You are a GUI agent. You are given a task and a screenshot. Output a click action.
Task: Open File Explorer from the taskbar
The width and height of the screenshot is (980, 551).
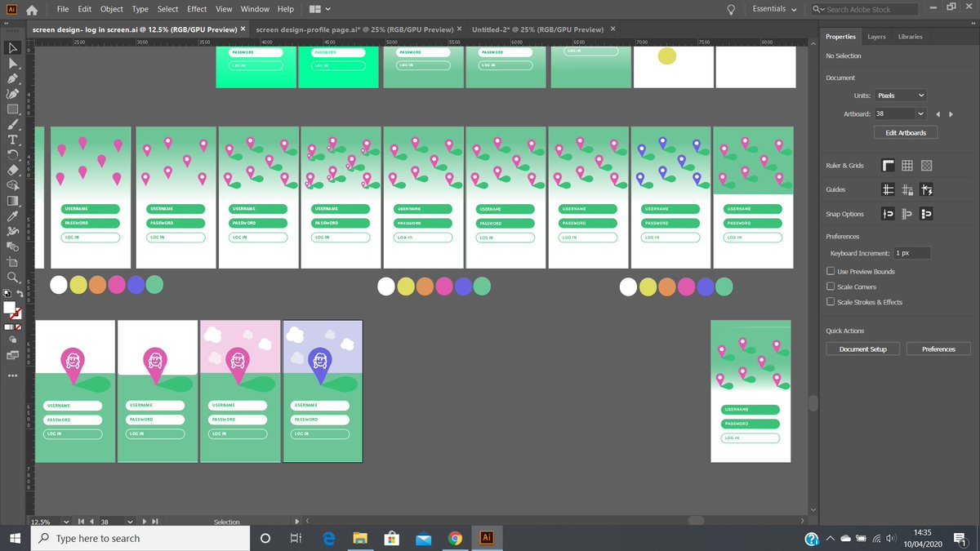point(359,538)
